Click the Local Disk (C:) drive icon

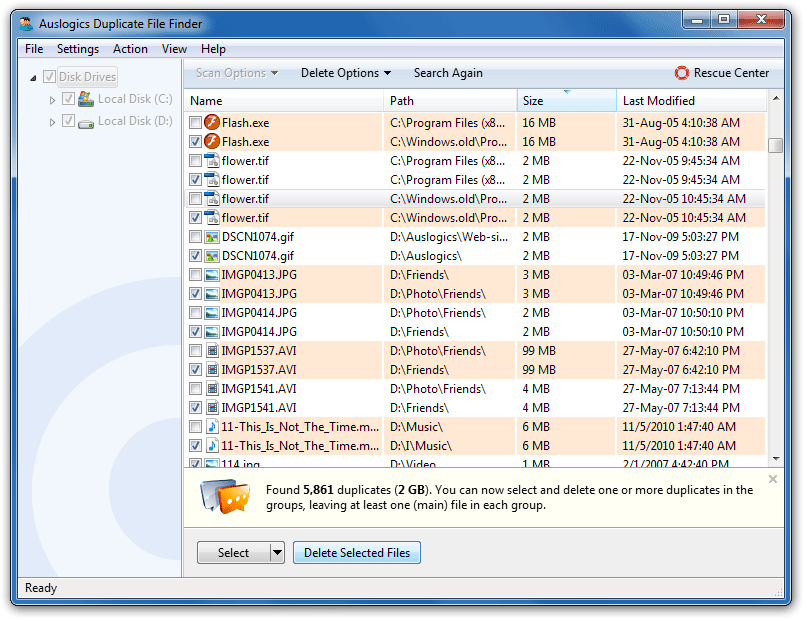(x=86, y=98)
